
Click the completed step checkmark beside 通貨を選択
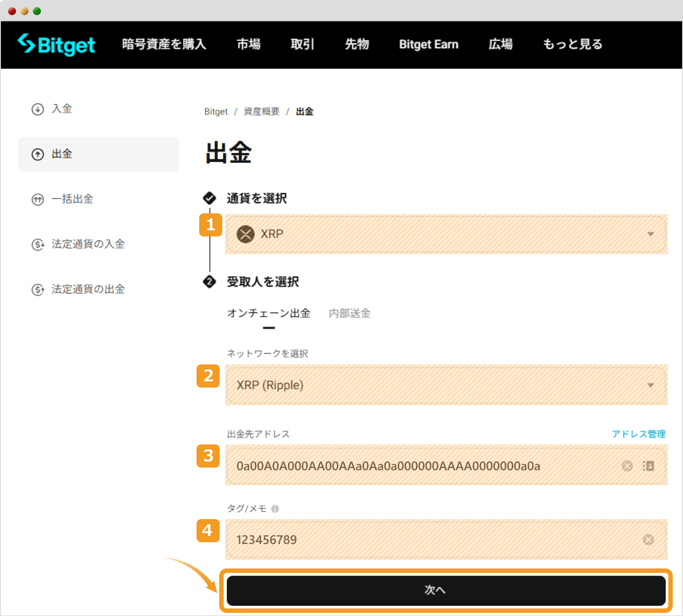209,198
